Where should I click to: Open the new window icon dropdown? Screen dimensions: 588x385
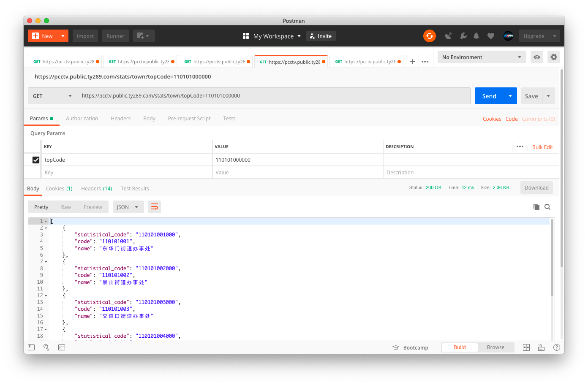pyautogui.click(x=144, y=36)
